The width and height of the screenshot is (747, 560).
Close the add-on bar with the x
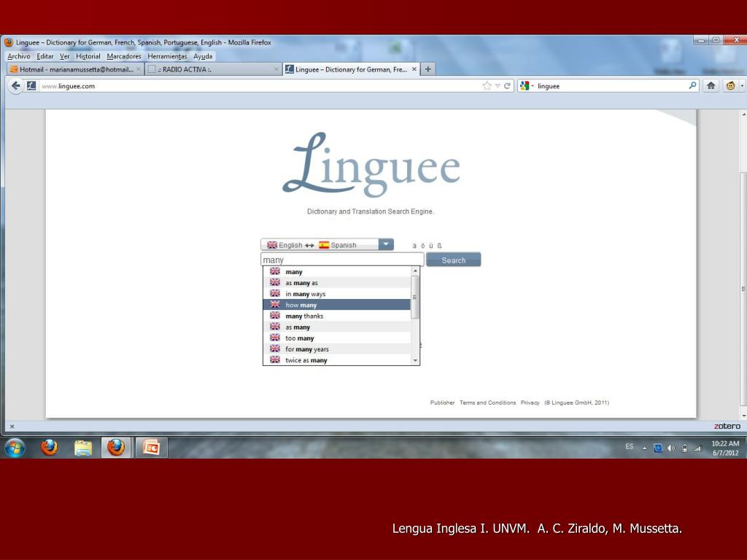[12, 427]
